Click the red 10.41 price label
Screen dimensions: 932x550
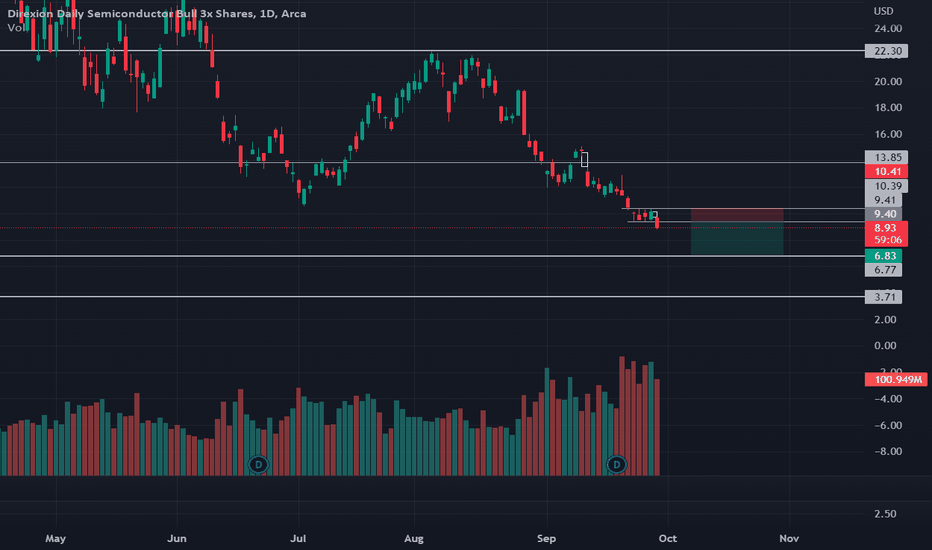pos(886,171)
